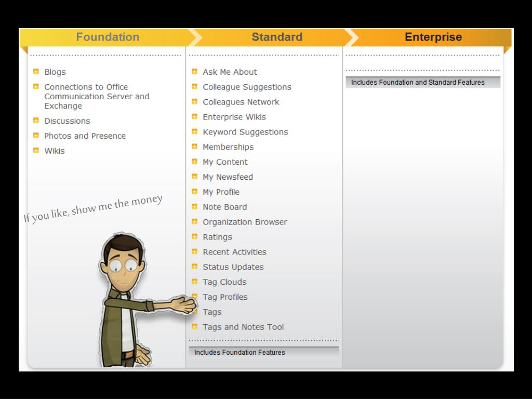The height and width of the screenshot is (399, 532).
Task: Click plus icon next to Keyword Suggestions
Action: coord(194,131)
